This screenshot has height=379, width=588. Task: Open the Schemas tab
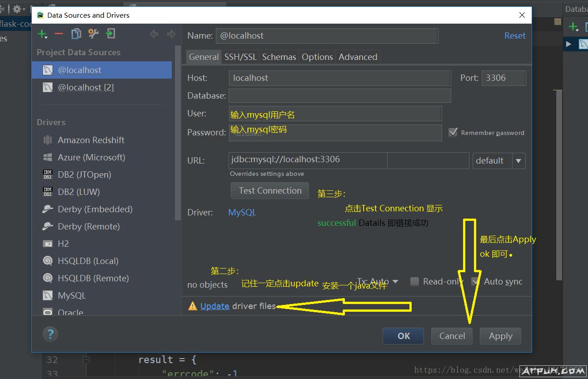pyautogui.click(x=279, y=57)
